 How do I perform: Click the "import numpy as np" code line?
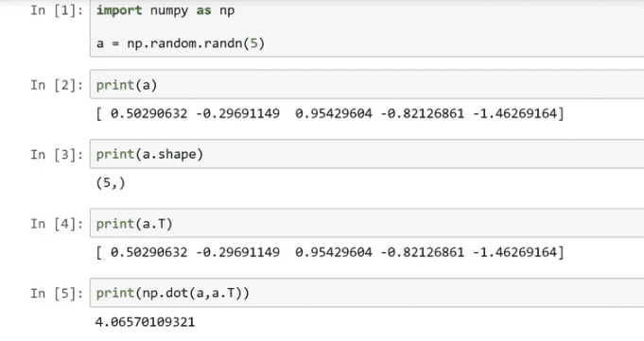[x=165, y=10]
